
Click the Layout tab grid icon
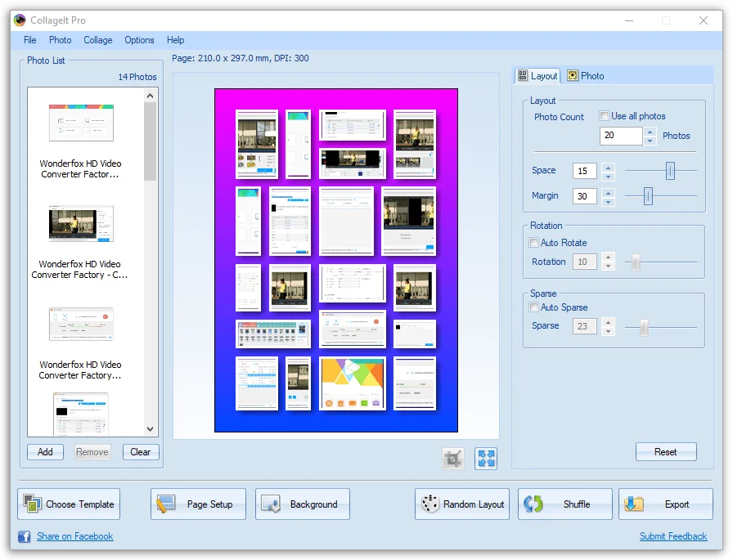523,76
